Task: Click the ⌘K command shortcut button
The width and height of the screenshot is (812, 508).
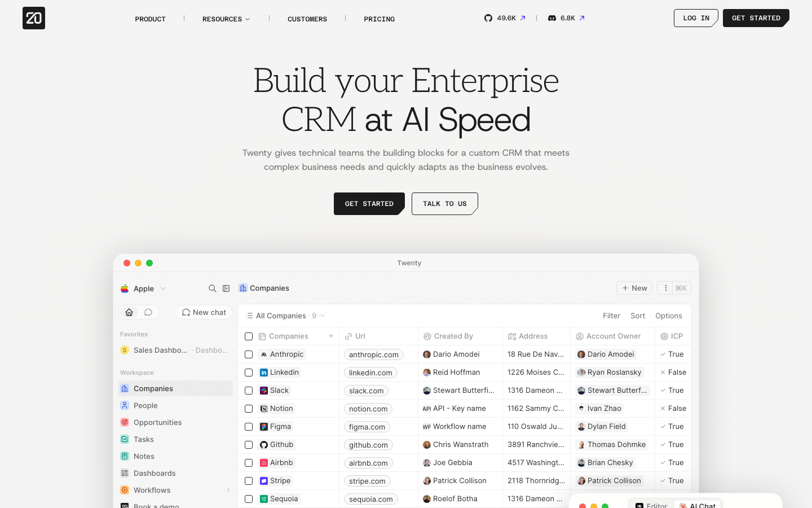Action: 681,288
